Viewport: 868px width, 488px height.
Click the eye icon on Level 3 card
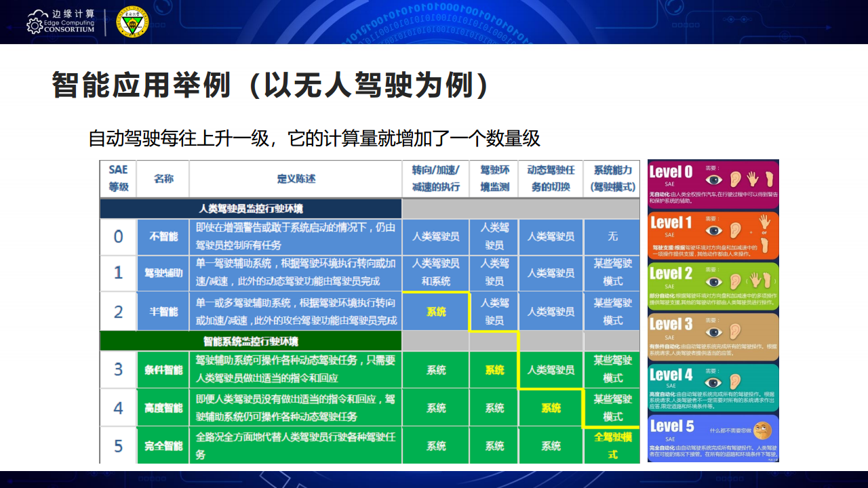714,332
